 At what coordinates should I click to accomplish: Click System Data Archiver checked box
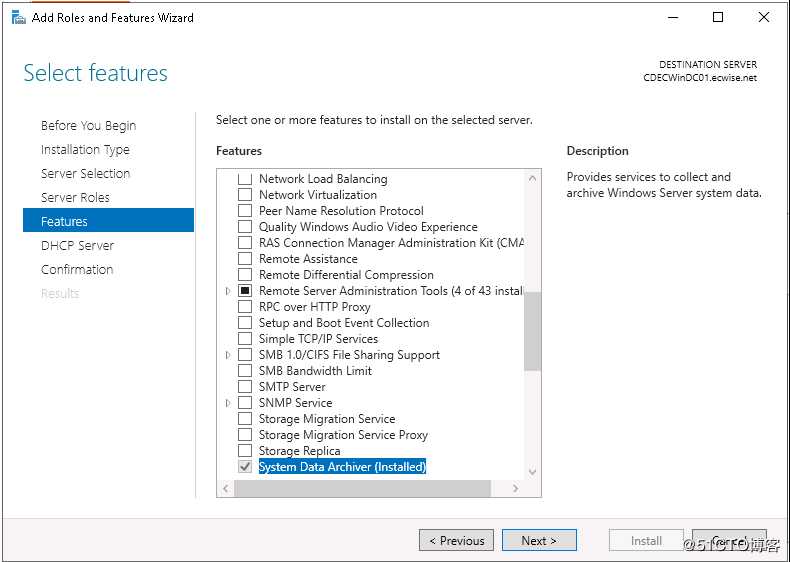(x=245, y=467)
